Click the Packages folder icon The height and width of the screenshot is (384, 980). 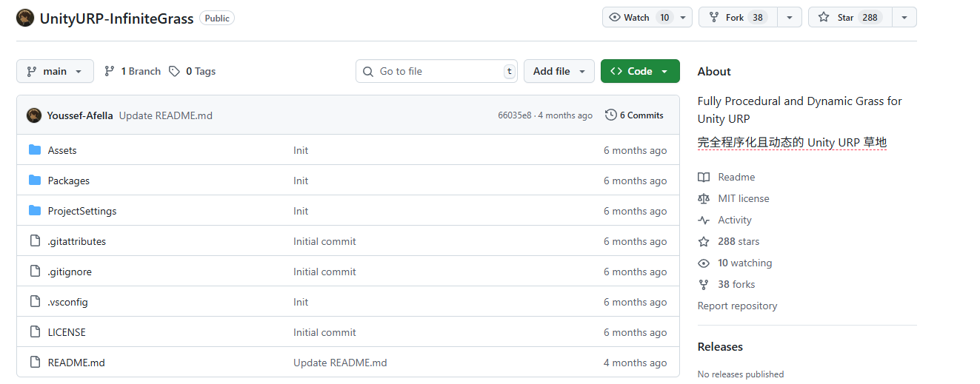tap(35, 181)
